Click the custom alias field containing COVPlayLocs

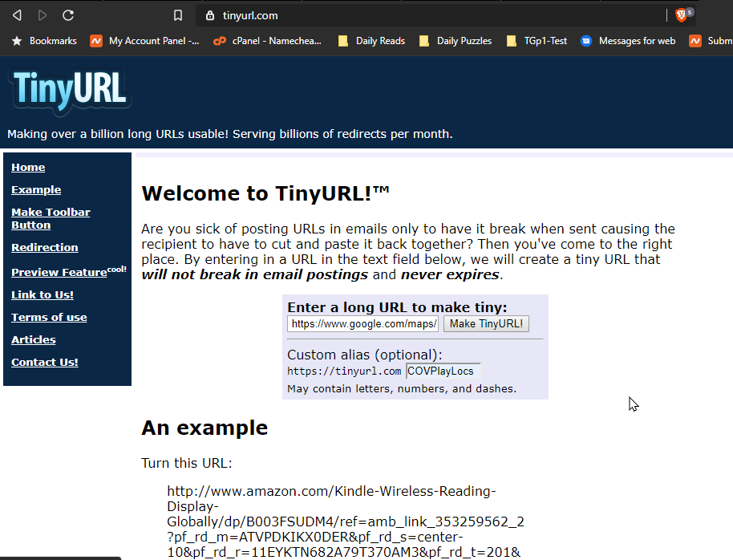pyautogui.click(x=443, y=371)
